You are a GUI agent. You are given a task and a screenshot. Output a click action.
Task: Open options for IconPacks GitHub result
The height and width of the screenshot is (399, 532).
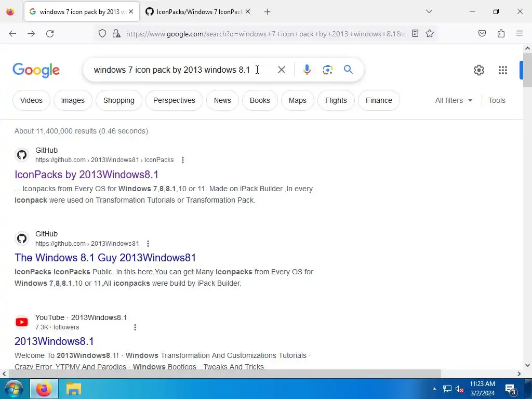tap(183, 160)
